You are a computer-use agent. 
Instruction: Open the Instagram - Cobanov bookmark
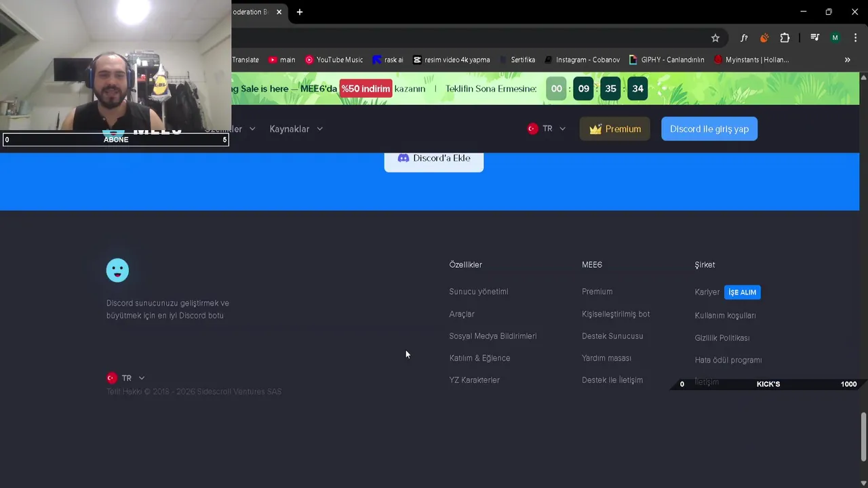(582, 60)
